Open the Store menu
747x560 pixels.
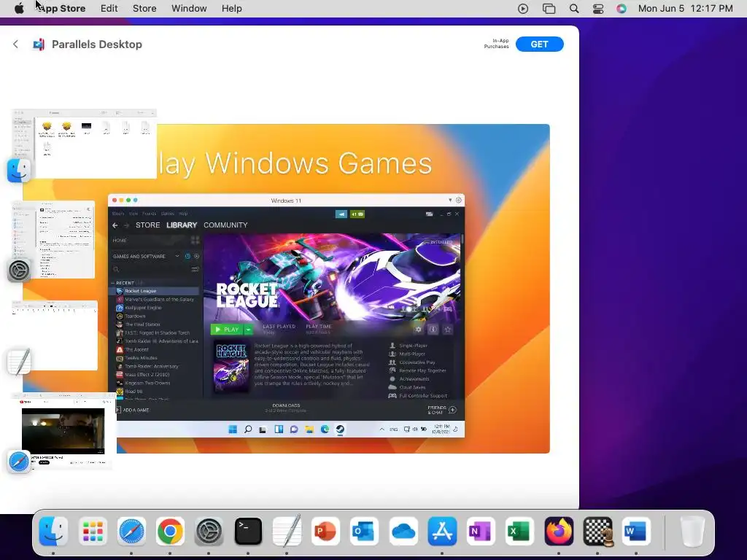144,9
